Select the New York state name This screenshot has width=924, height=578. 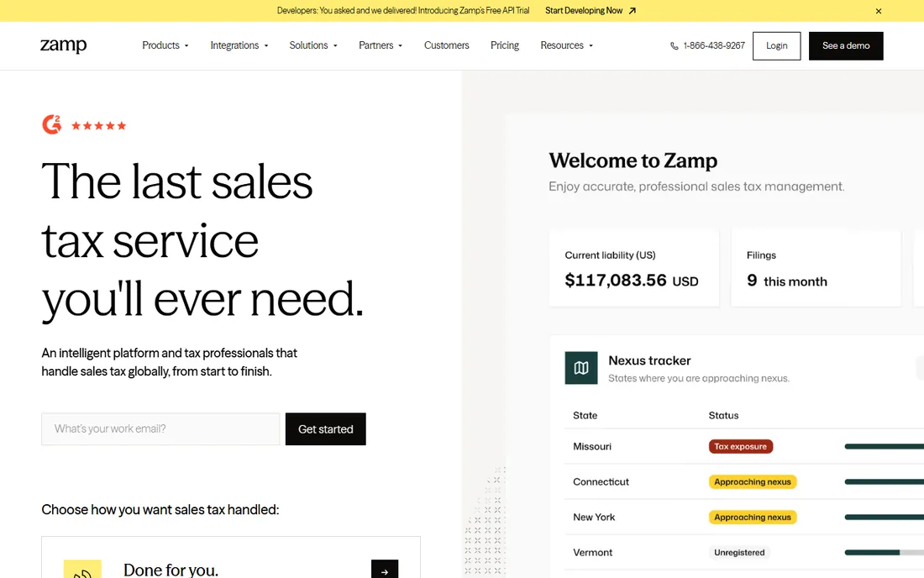click(594, 518)
